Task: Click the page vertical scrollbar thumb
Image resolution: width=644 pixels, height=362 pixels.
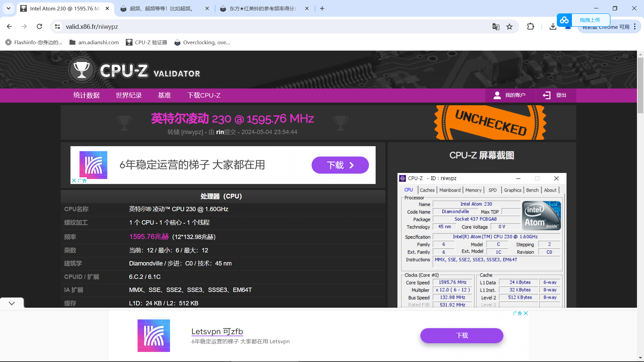Action: click(x=640, y=85)
